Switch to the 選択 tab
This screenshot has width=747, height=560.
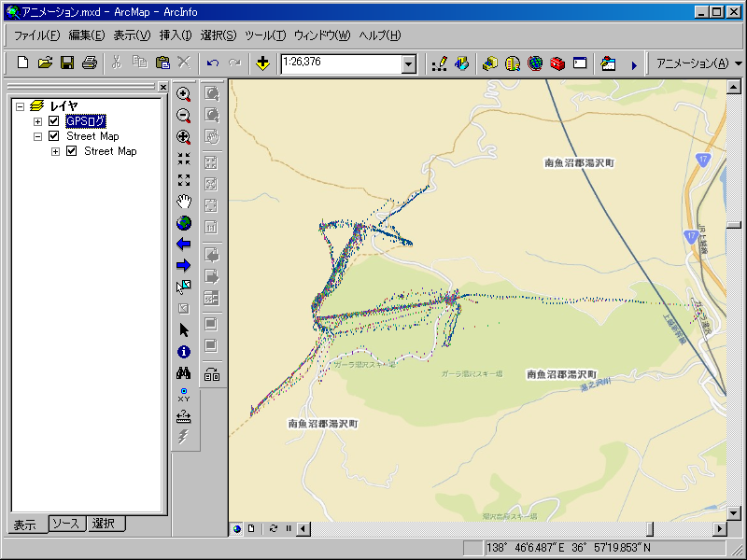click(105, 524)
